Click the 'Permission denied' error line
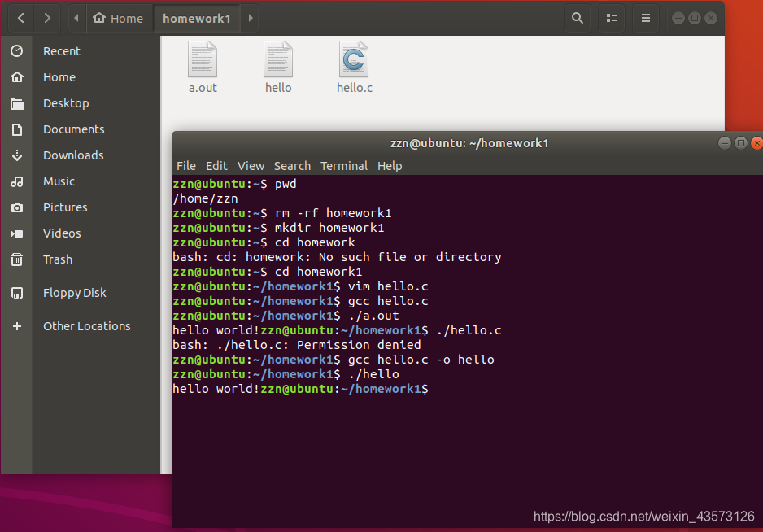 point(297,345)
